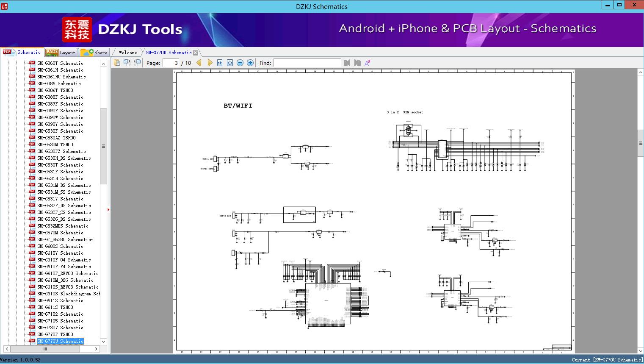Select SM-G610S_Blockdiagram entry
This screenshot has width=644, height=364.
click(x=69, y=294)
